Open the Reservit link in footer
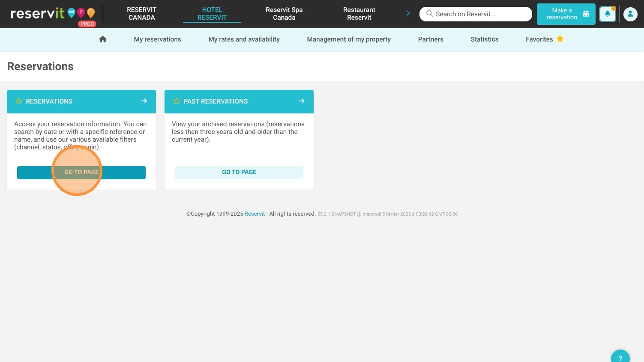The width and height of the screenshot is (644, 362). pos(255,214)
